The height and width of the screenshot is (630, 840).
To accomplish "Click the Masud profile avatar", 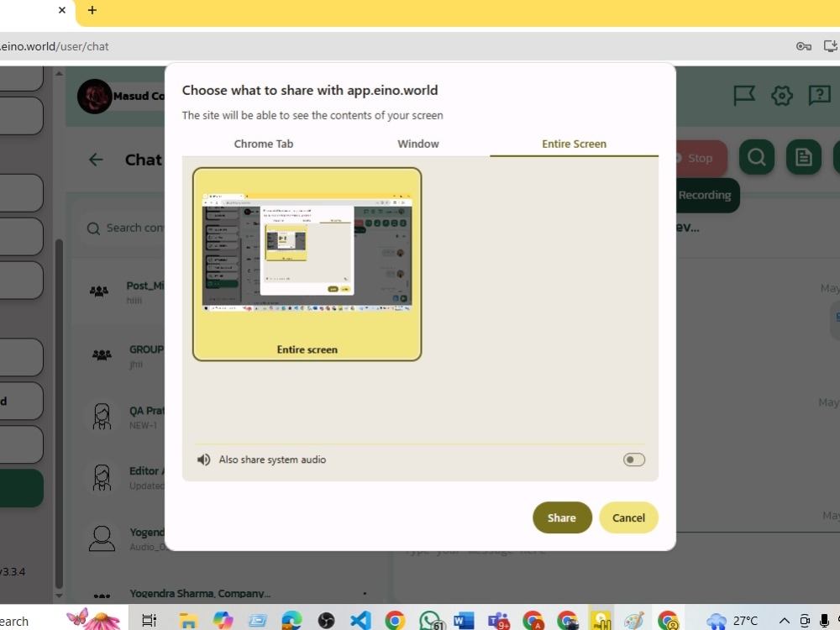I will [95, 97].
